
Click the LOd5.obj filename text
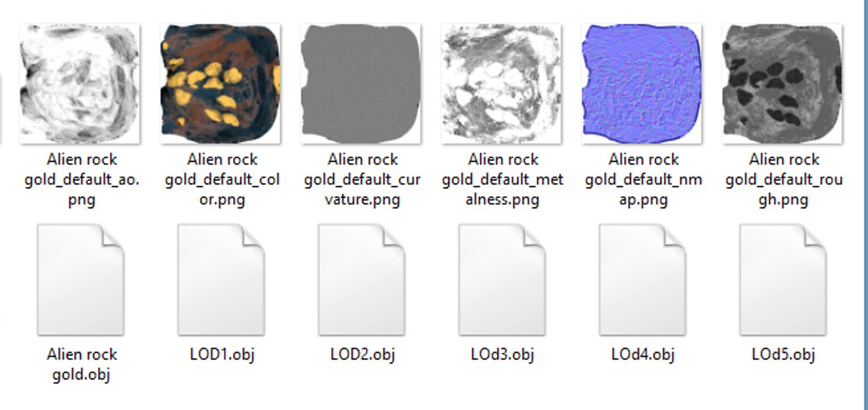coord(783,354)
